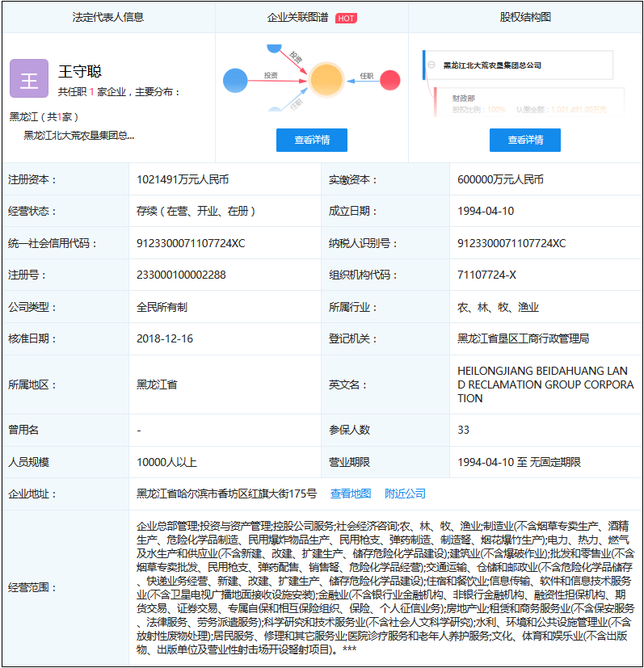Select organization code 71107724-X
This screenshot has width=644, height=668.
(x=486, y=275)
